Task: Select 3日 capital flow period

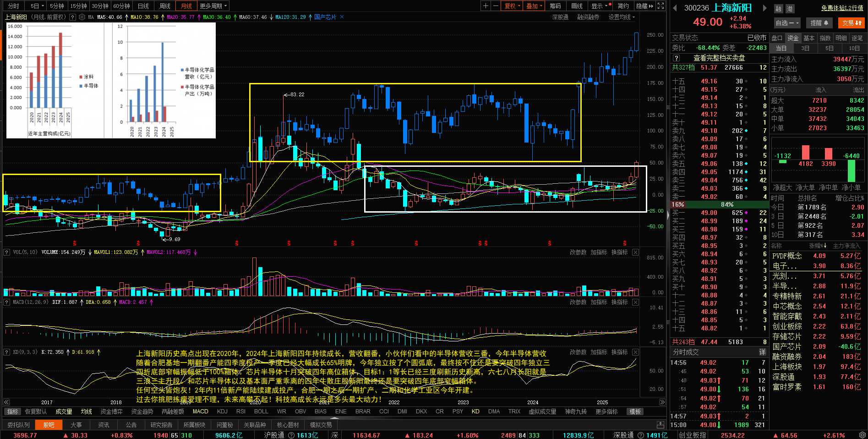Action: coord(805,48)
